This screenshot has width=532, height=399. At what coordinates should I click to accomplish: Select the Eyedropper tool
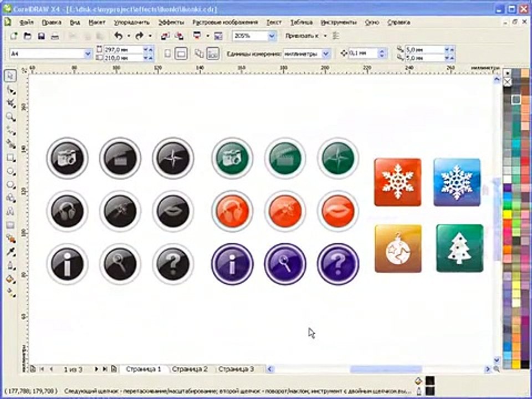tap(11, 252)
